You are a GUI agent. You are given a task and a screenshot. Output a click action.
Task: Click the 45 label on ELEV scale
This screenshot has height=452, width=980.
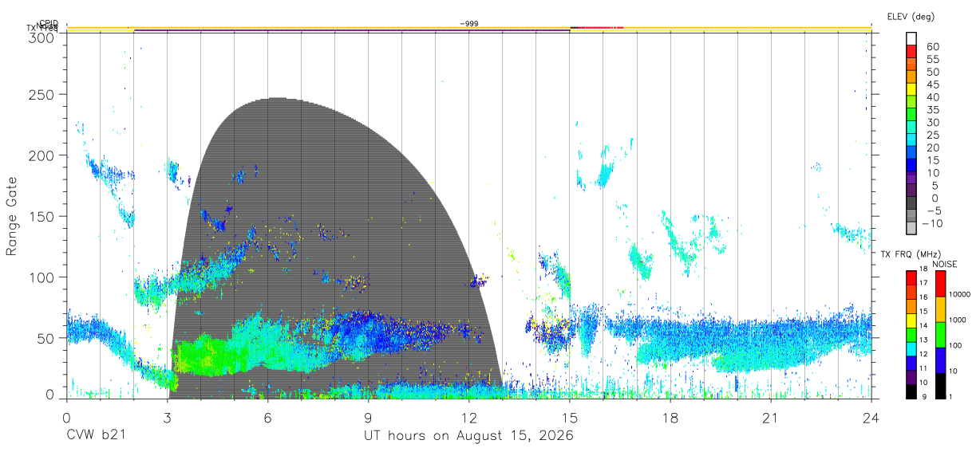coord(932,85)
